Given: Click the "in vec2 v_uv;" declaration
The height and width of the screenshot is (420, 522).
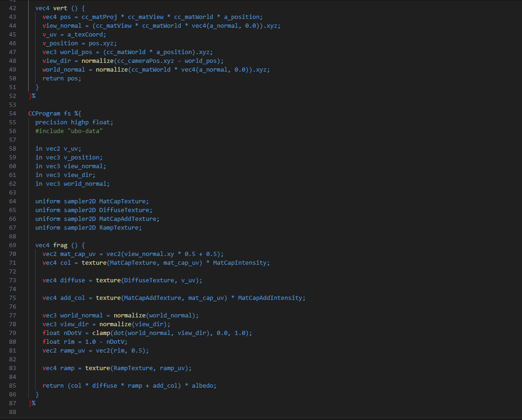Looking at the screenshot, I should click(58, 149).
